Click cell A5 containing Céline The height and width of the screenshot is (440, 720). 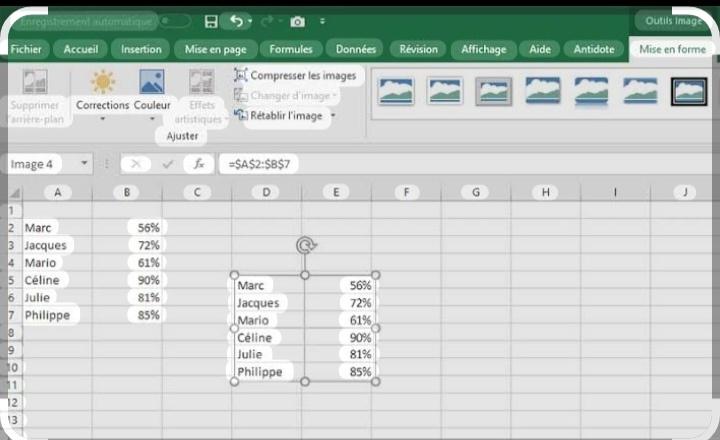(57, 280)
